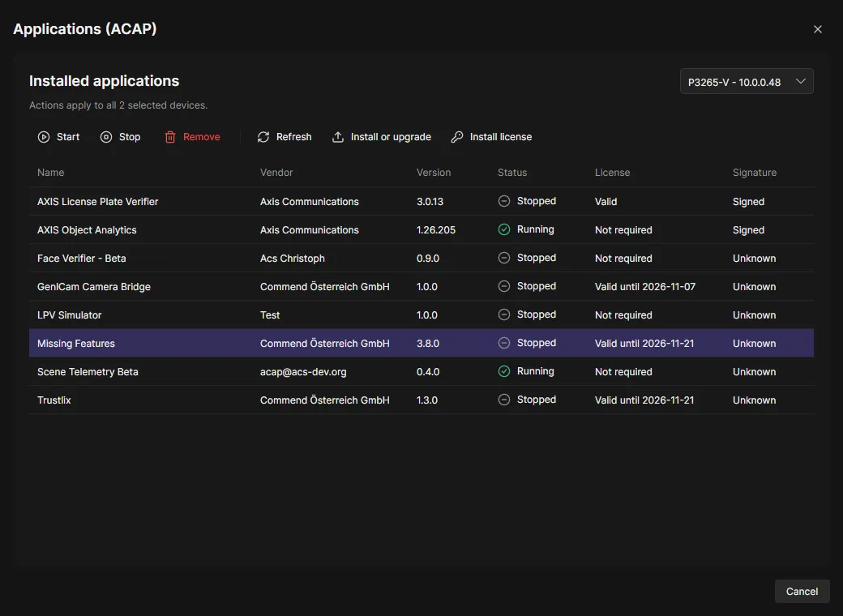
Task: Click Unknown signature in the Trustlix row
Action: click(755, 400)
